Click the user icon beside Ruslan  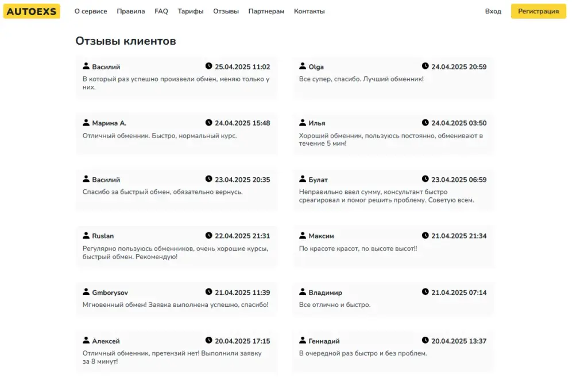[86, 235]
